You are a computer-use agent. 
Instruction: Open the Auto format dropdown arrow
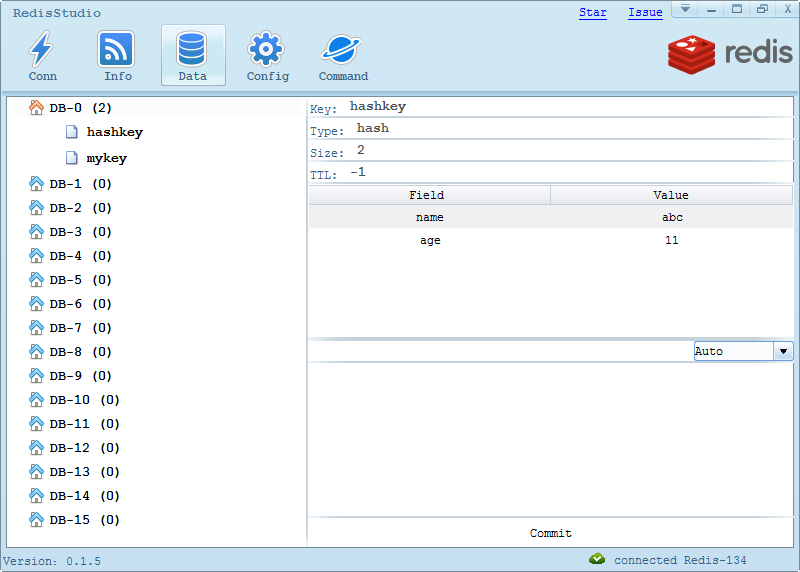pyautogui.click(x=783, y=351)
